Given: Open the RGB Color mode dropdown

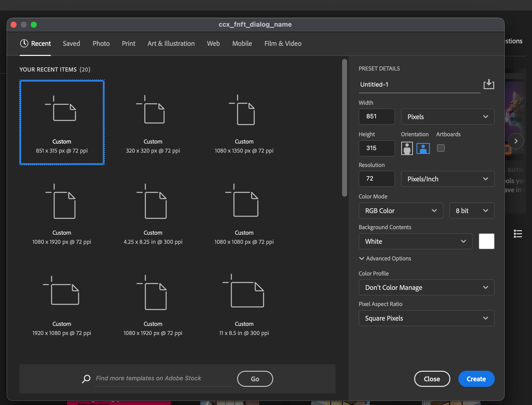Looking at the screenshot, I should pos(401,211).
